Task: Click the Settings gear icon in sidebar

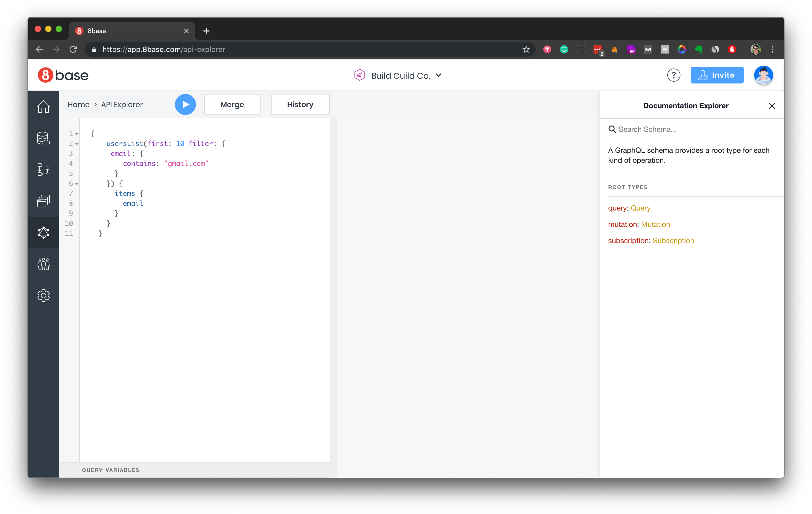Action: [x=44, y=295]
